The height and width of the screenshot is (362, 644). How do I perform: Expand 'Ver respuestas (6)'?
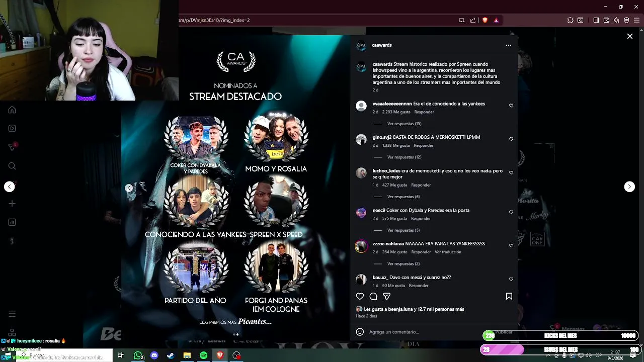[404, 197]
